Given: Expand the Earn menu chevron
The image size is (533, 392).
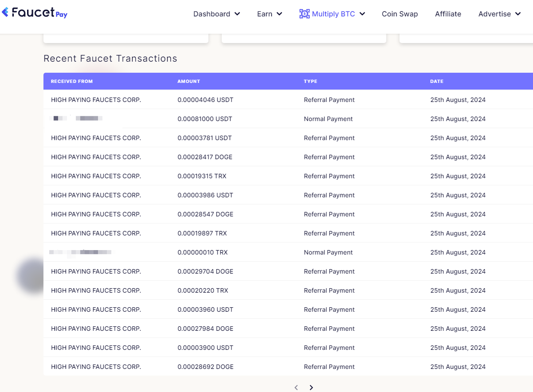Looking at the screenshot, I should pos(279,14).
